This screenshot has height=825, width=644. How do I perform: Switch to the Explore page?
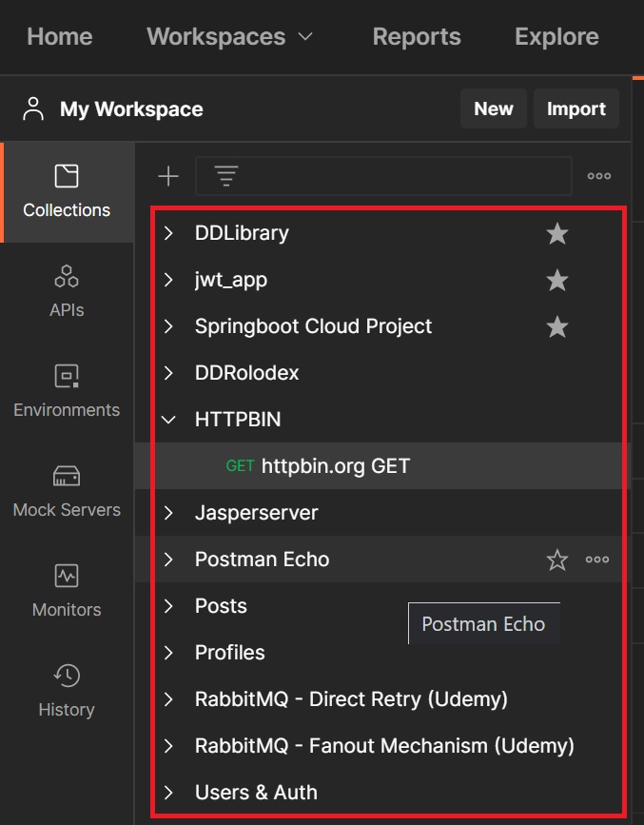(556, 37)
